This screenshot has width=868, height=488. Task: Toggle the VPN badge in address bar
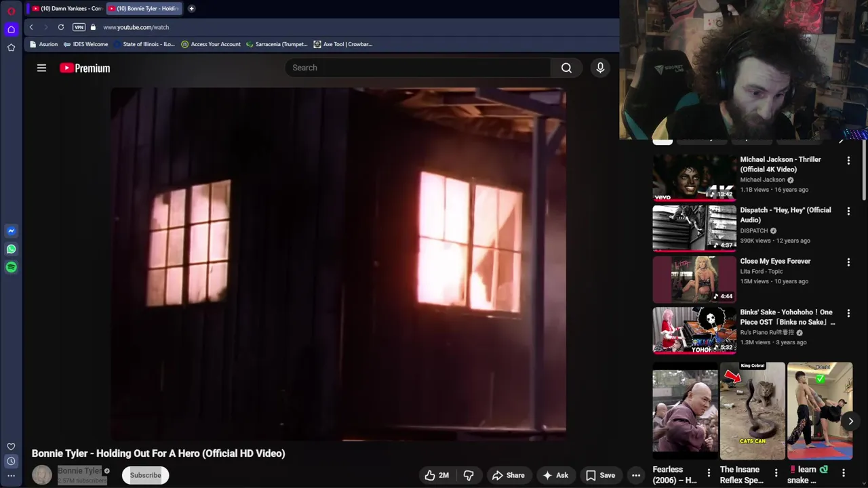(x=79, y=27)
